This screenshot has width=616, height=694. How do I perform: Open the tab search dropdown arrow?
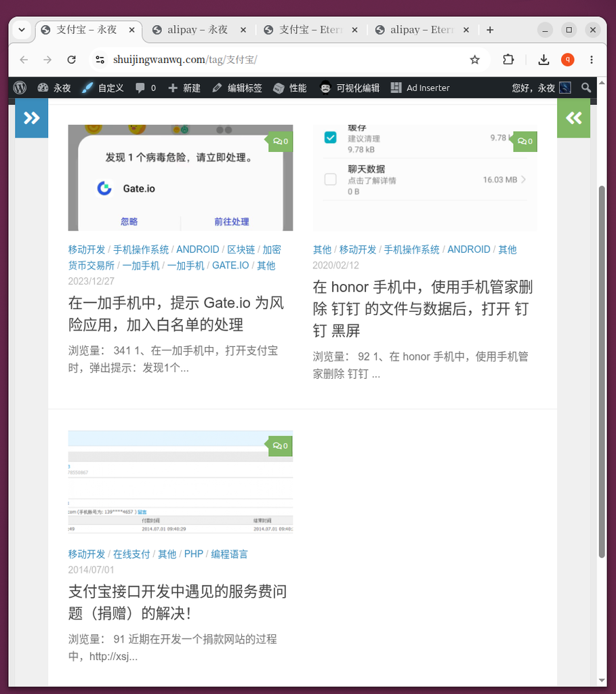pyautogui.click(x=22, y=30)
